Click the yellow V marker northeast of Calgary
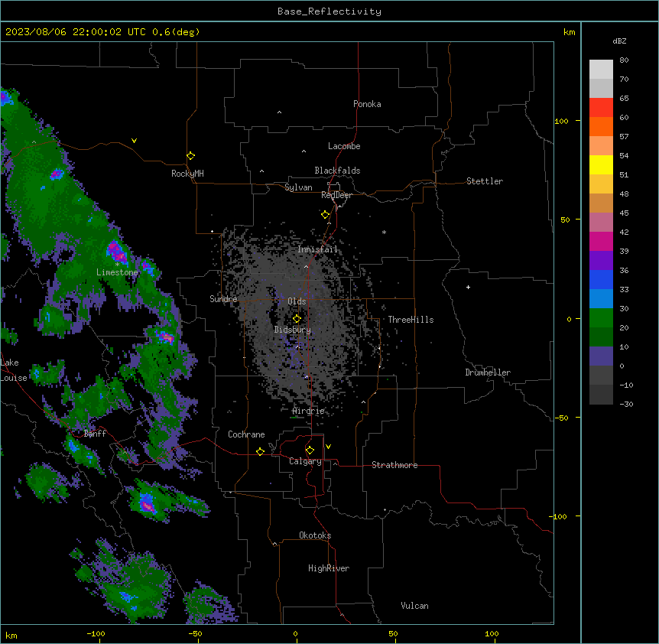Screen dimensions: 659x644 (328, 447)
